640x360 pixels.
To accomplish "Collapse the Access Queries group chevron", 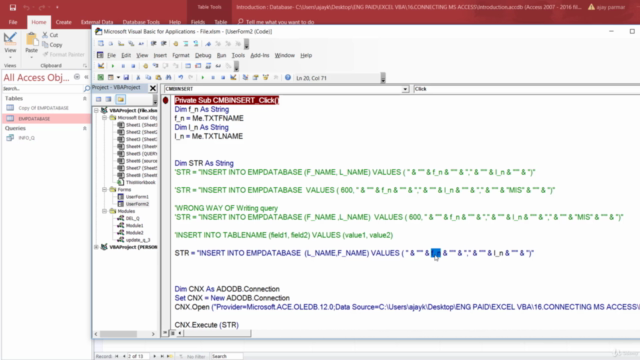I will (x=84, y=128).
